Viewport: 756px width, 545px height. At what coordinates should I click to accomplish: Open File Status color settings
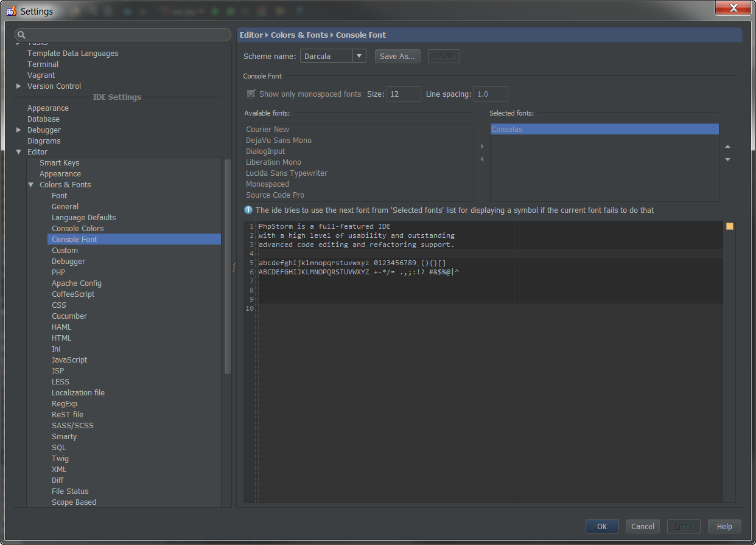pyautogui.click(x=70, y=491)
